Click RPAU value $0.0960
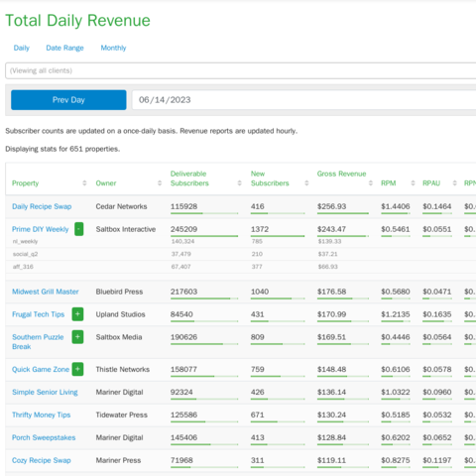 pos(437,392)
